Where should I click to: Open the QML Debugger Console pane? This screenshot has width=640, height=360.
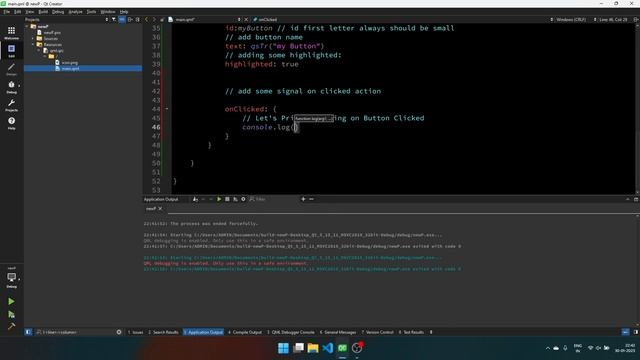pyautogui.click(x=291, y=332)
